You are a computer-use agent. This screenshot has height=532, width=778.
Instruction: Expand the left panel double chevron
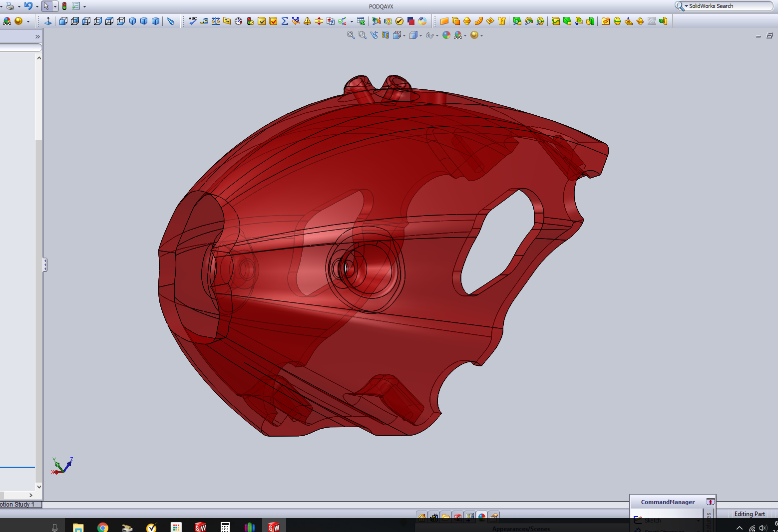tap(37, 36)
